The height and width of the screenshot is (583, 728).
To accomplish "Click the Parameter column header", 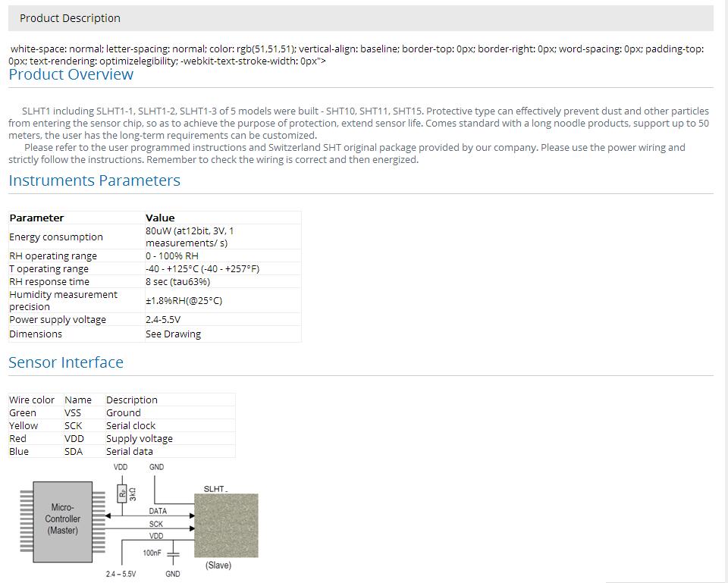I will point(77,218).
